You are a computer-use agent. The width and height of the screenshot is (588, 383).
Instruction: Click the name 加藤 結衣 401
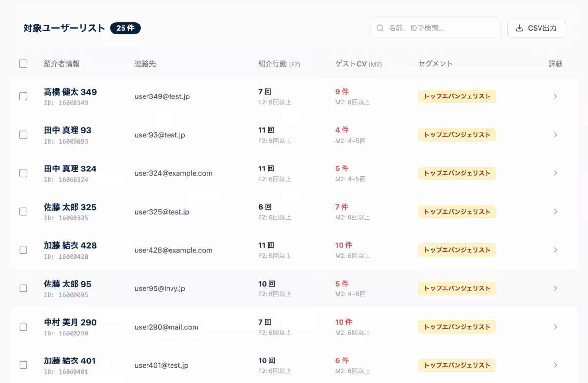click(x=70, y=361)
